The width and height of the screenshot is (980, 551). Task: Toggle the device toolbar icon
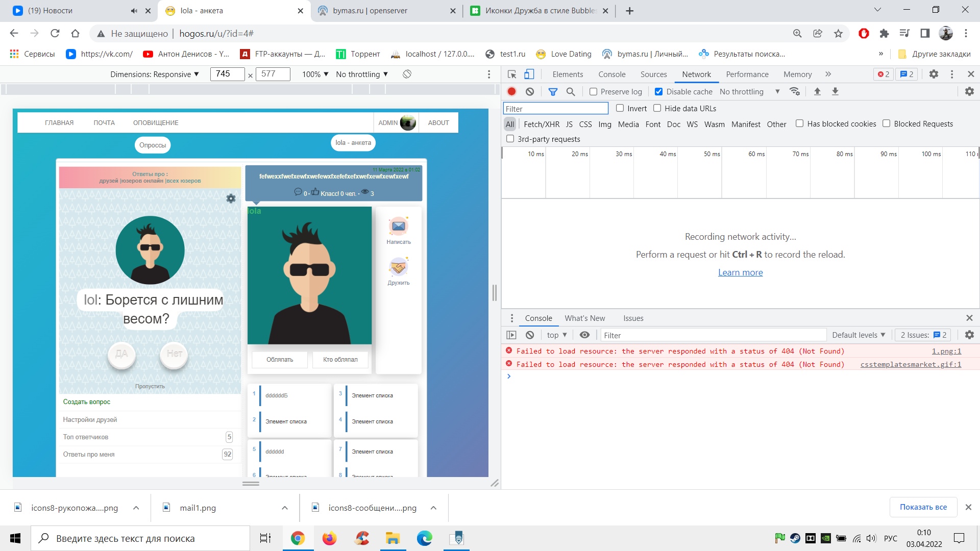[529, 74]
